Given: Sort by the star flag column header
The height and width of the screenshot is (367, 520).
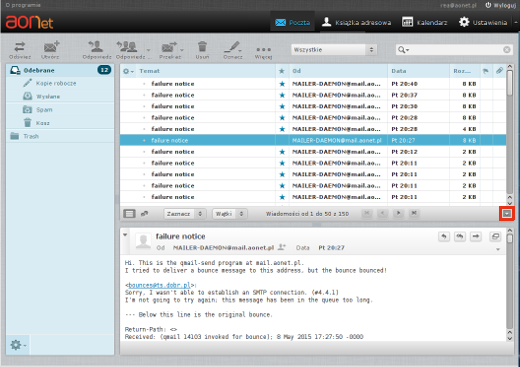Looking at the screenshot, I should [x=282, y=71].
